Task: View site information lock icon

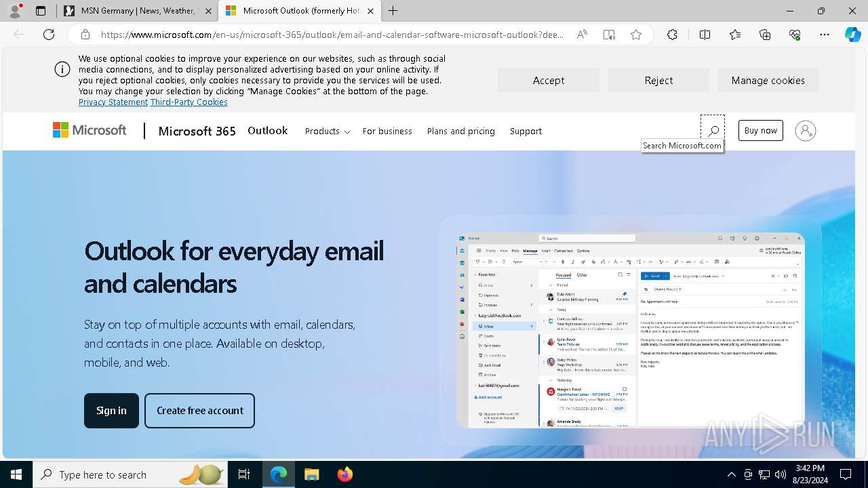Action: point(85,35)
